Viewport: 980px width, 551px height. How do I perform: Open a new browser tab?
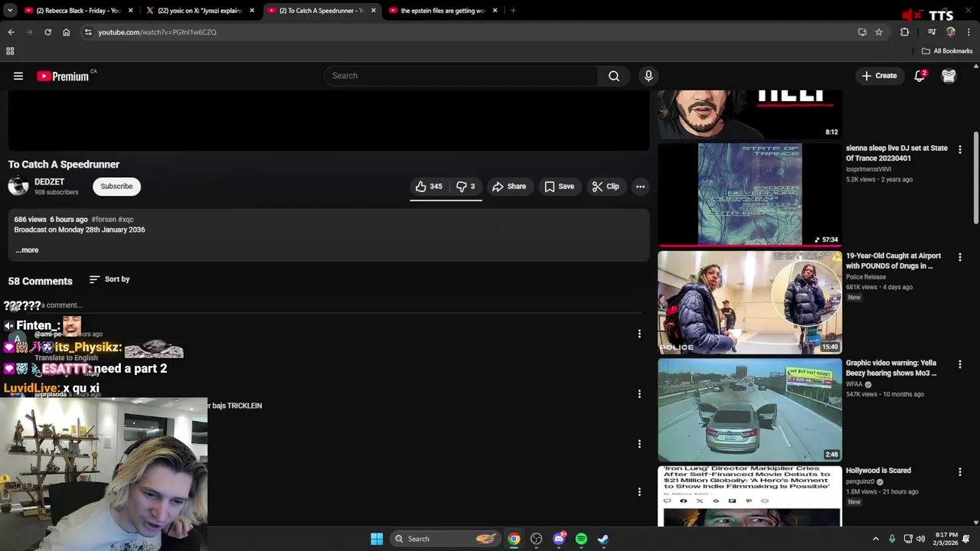point(513,11)
